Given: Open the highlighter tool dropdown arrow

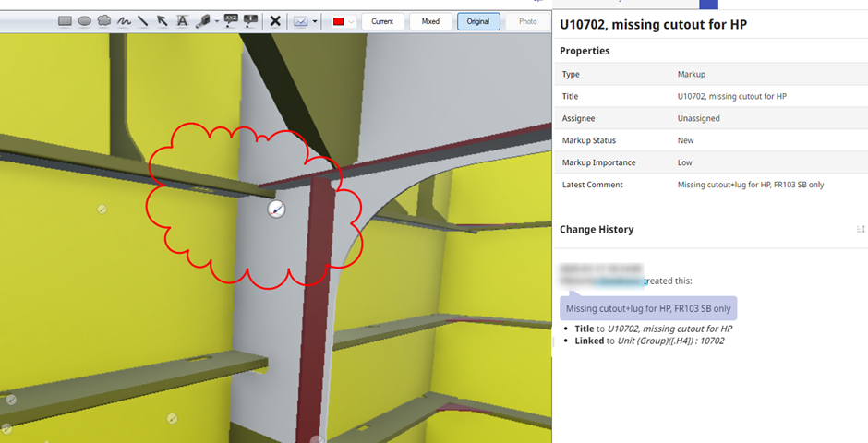Looking at the screenshot, I should pyautogui.click(x=216, y=21).
